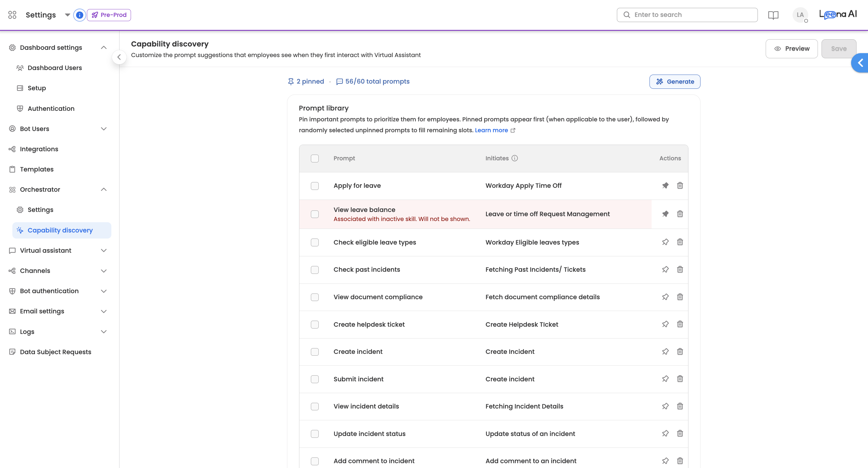Click the Generate button
Viewport: 868px width, 468px height.
(x=674, y=82)
